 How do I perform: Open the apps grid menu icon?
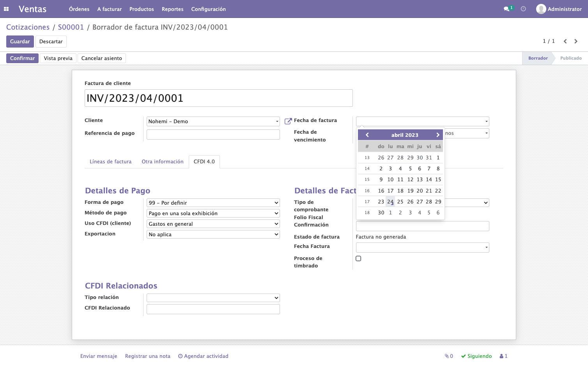tap(6, 9)
